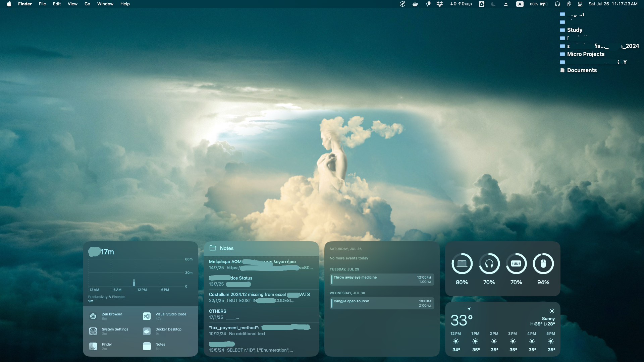Click System Settings icon in Screen Time widget
This screenshot has height=362, width=644.
point(93,331)
